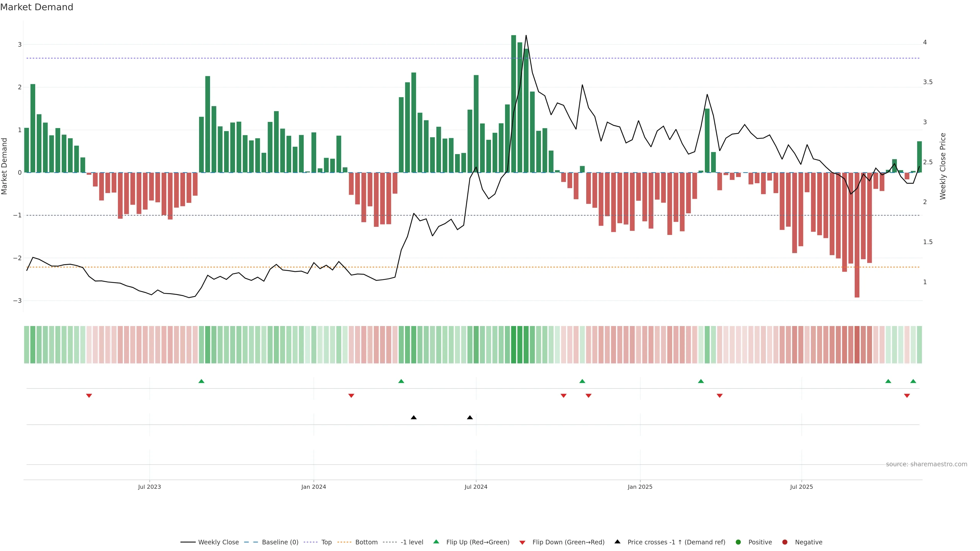Click the leftmost green flip-up triangle marker
The height and width of the screenshot is (551, 980).
[x=201, y=381]
